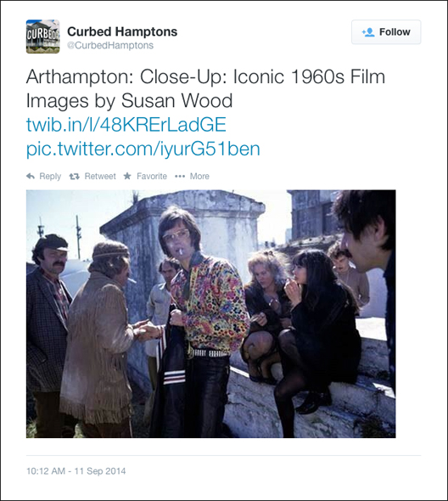Follow Curbed Hamptons
The image size is (448, 501).
pyautogui.click(x=386, y=32)
